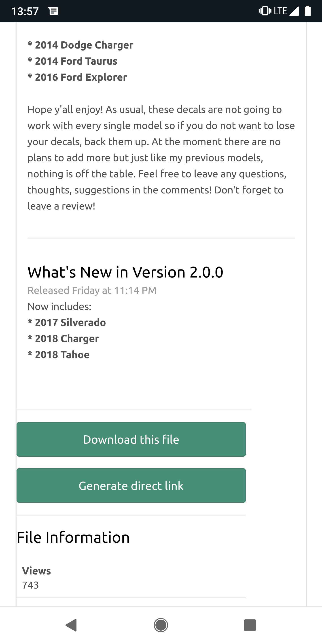322x644 pixels.
Task: Open recent apps with the square button
Action: tap(250, 625)
